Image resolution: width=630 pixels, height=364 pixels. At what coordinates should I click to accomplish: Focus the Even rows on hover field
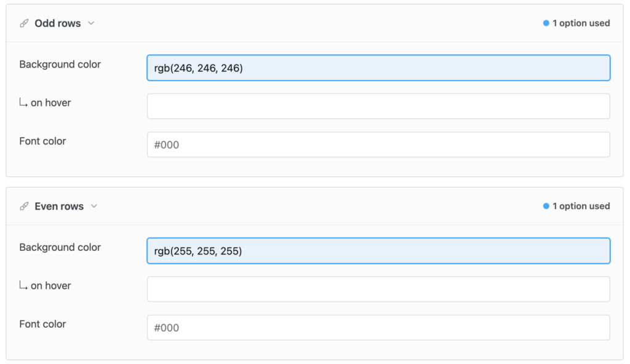point(378,289)
